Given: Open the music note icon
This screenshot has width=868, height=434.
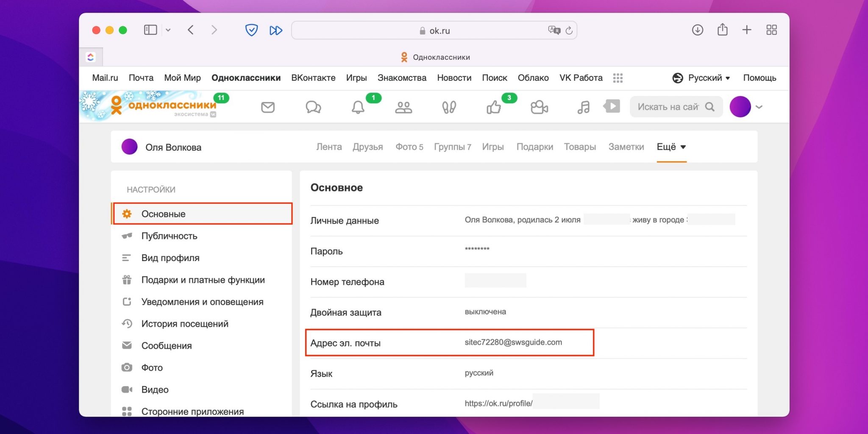Looking at the screenshot, I should (584, 107).
